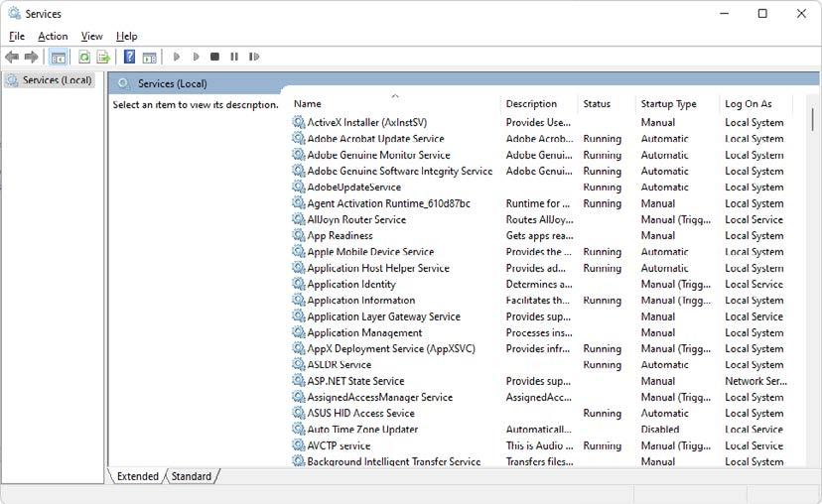Click 'This is Audio ...' description cell
Viewport: 822px width, 504px height.
(x=539, y=445)
